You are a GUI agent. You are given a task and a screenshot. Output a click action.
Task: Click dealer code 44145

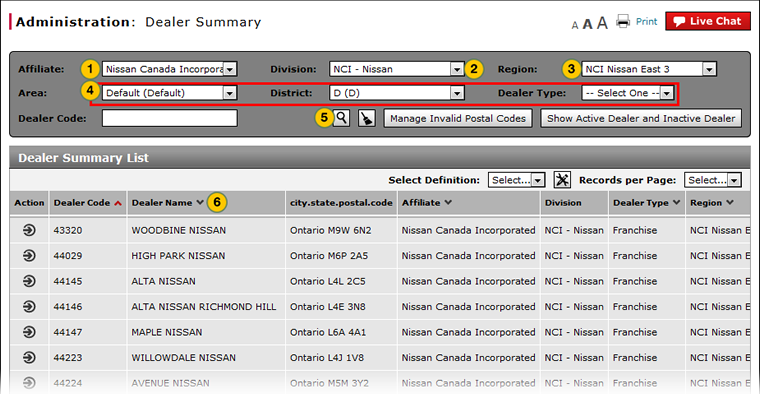[x=68, y=281]
